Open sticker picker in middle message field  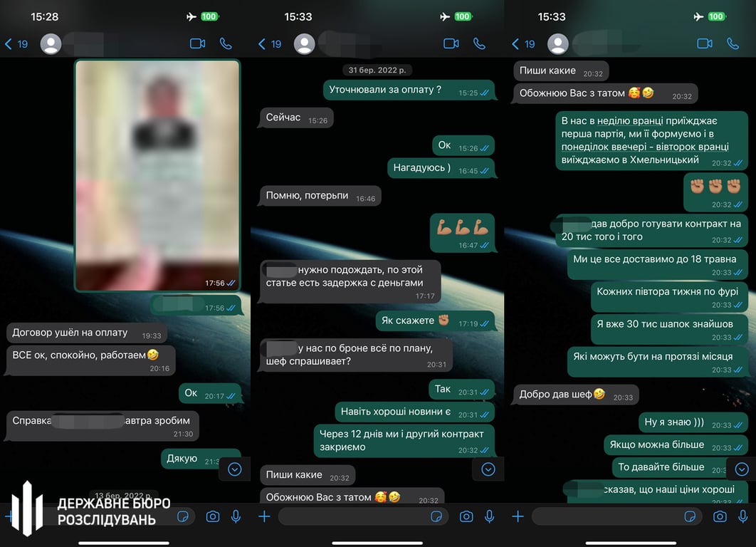(x=436, y=516)
